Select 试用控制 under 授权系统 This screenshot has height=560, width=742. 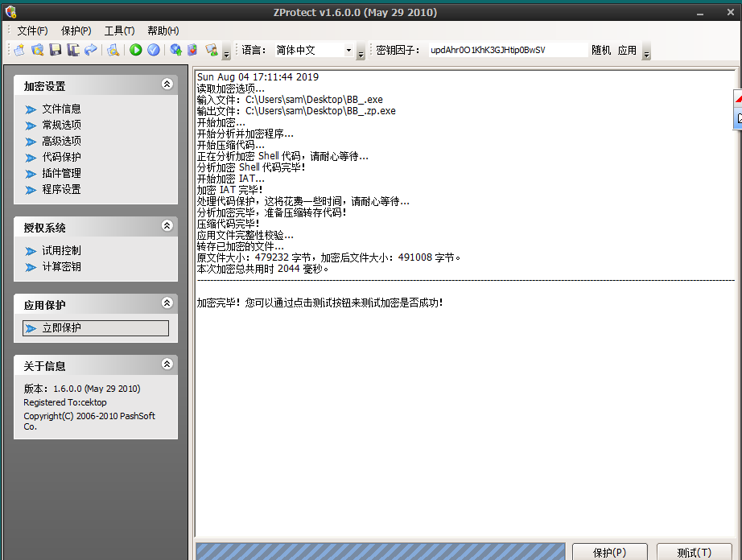click(62, 250)
